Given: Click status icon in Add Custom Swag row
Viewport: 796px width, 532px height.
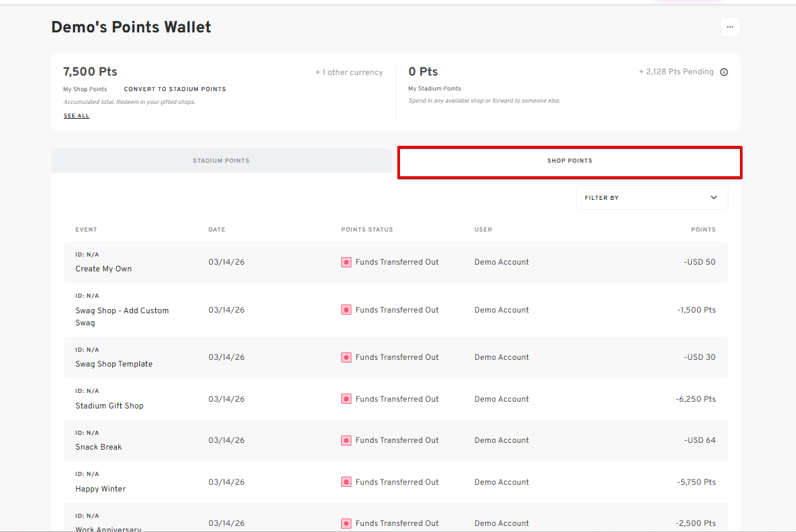Looking at the screenshot, I should 346,310.
